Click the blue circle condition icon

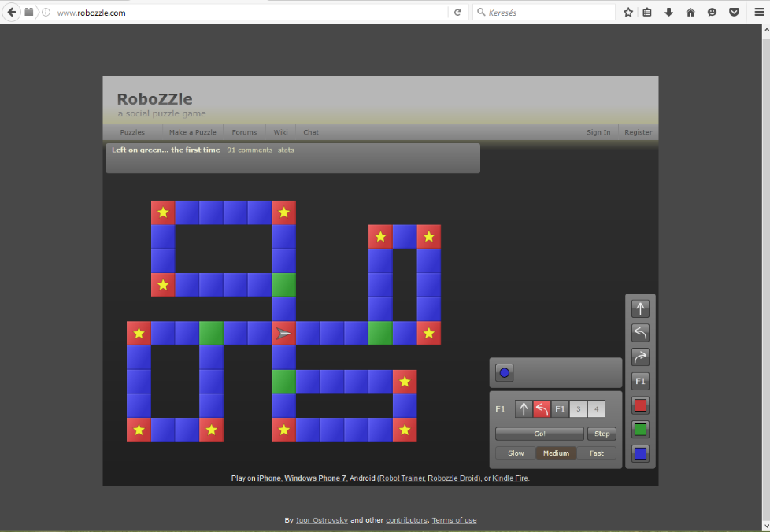pyautogui.click(x=505, y=373)
